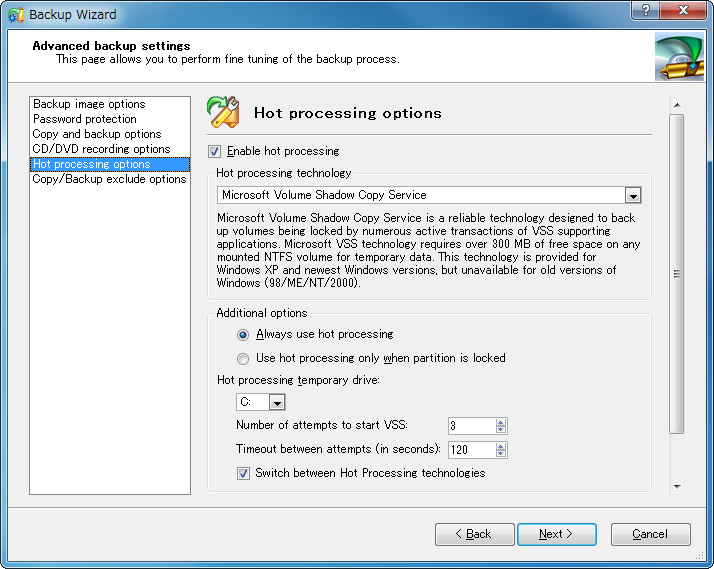Choose hot processing only when partition locked

pyautogui.click(x=243, y=358)
